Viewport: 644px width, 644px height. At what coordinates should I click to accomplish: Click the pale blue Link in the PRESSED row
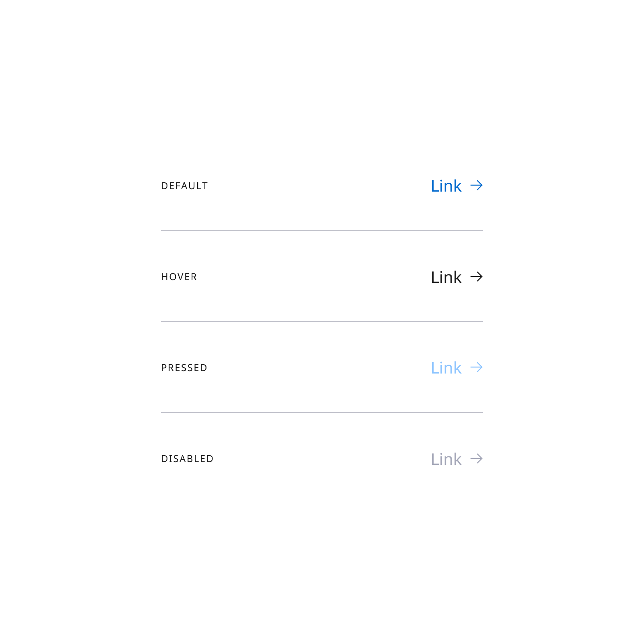coord(446,367)
